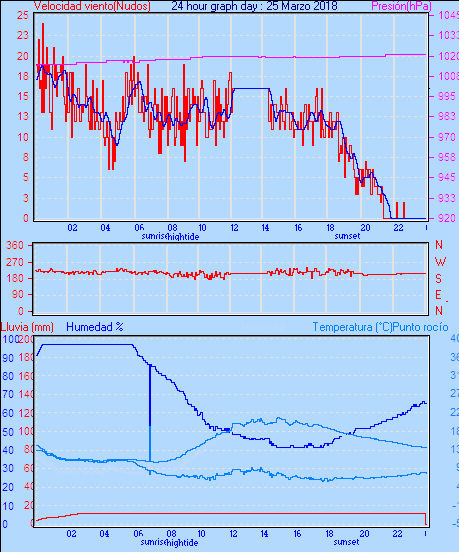Click the 'sunset' marker under wind graph
This screenshot has height=552, width=459.
[x=347, y=236]
